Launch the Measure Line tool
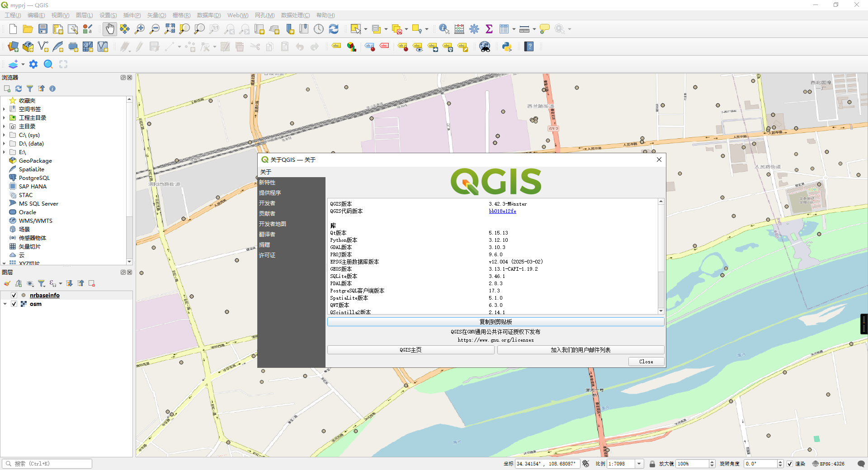 [x=524, y=28]
